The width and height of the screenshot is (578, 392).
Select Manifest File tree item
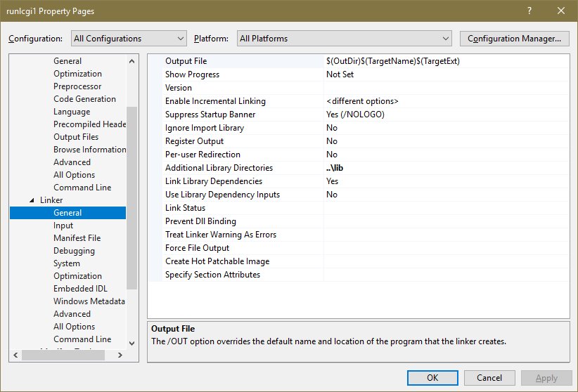[x=77, y=238]
